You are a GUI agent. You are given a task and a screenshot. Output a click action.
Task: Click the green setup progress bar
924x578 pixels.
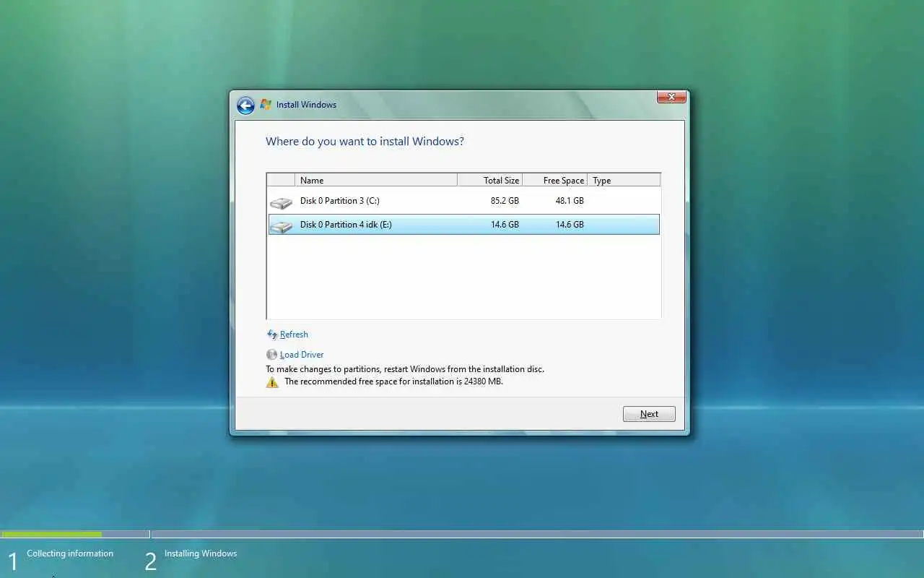click(x=51, y=535)
